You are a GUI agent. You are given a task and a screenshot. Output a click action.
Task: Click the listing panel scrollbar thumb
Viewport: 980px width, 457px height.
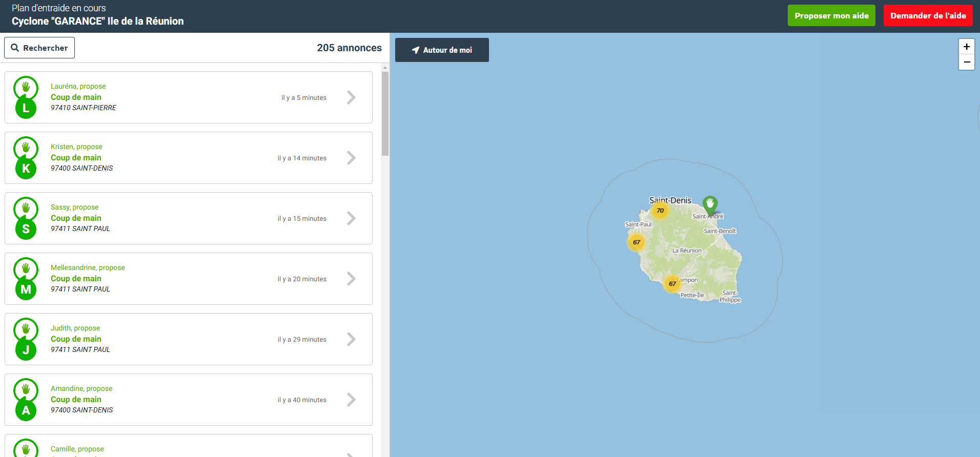pyautogui.click(x=385, y=114)
